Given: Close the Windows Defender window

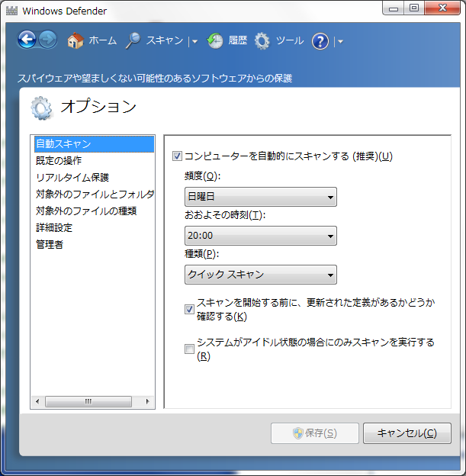Looking at the screenshot, I should point(442,8).
